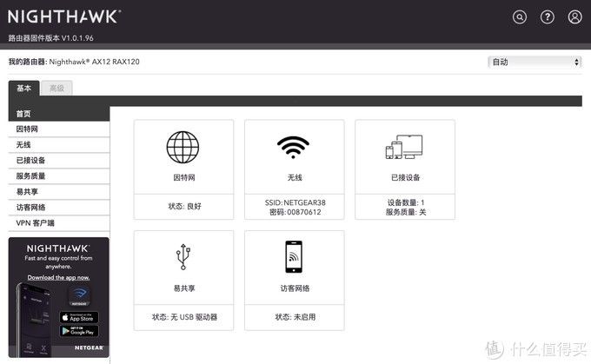Click the search icon in header

(x=520, y=17)
